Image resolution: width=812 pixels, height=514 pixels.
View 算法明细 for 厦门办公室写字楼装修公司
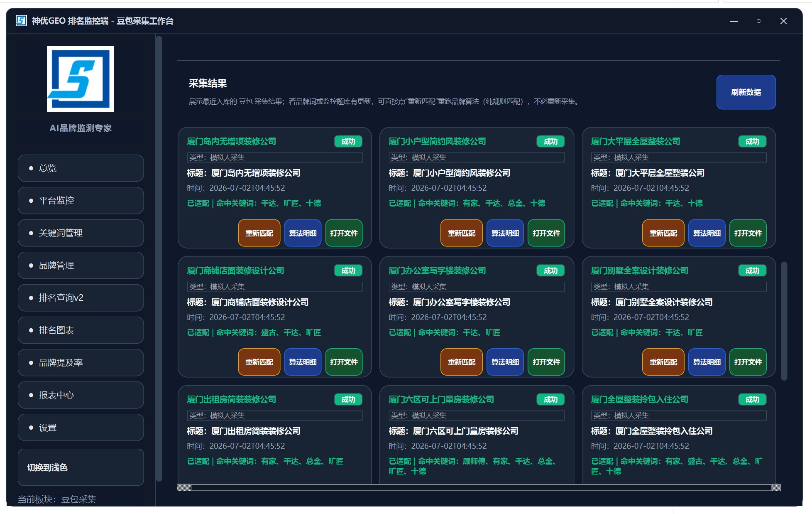tap(505, 362)
